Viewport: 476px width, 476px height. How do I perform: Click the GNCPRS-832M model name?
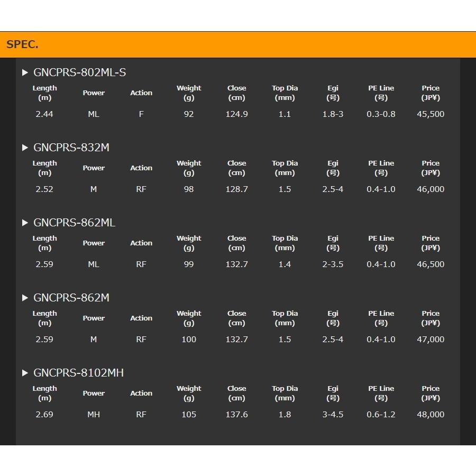click(x=71, y=148)
